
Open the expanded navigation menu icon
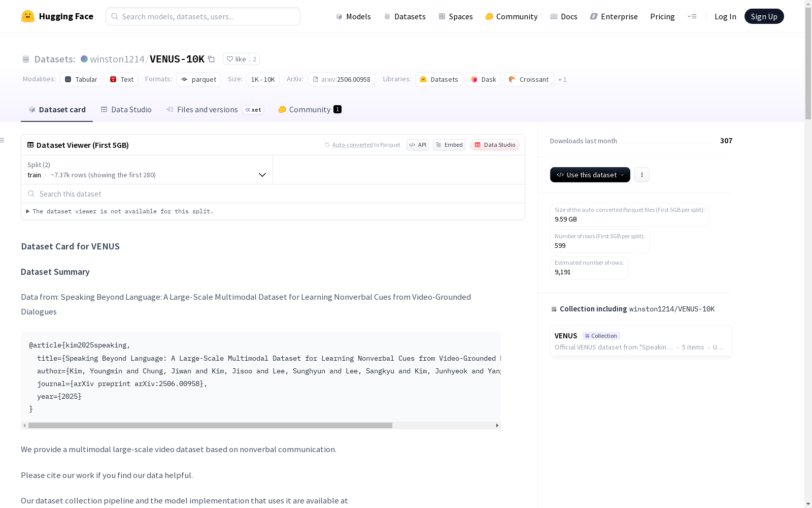(x=692, y=16)
